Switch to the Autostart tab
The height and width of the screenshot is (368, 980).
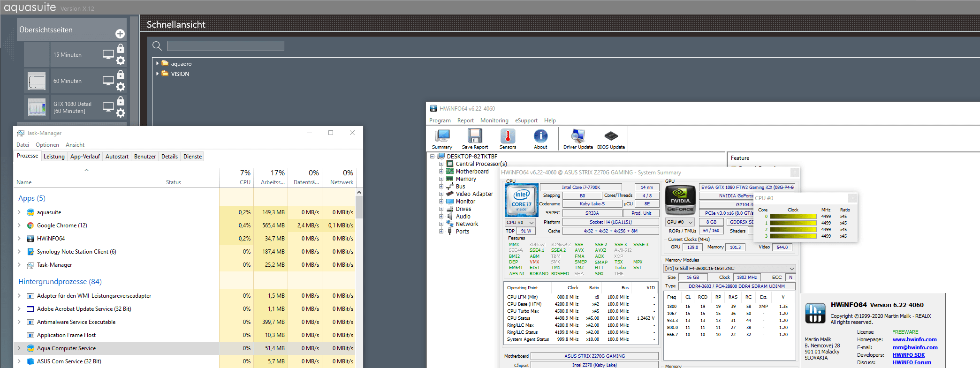point(117,157)
